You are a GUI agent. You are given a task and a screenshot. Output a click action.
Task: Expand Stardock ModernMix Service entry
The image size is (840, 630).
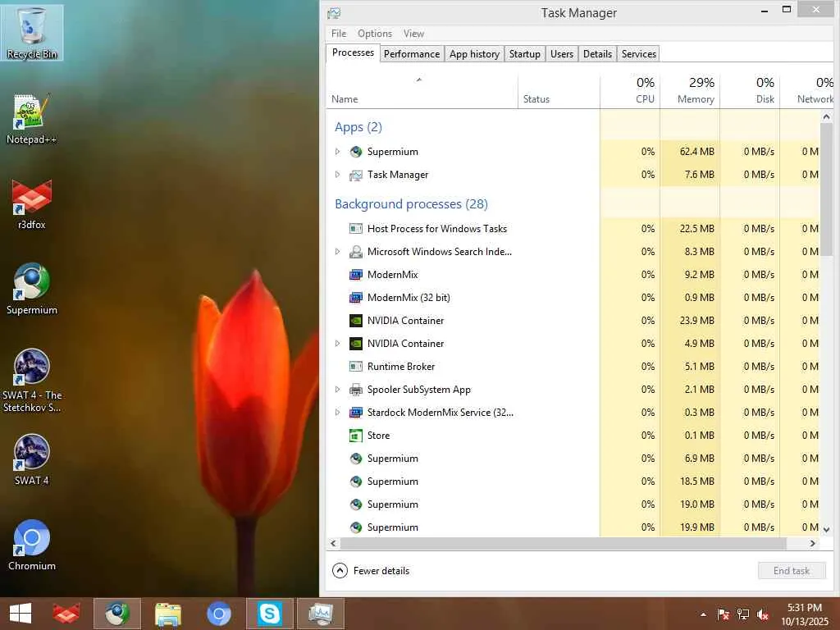click(x=337, y=413)
